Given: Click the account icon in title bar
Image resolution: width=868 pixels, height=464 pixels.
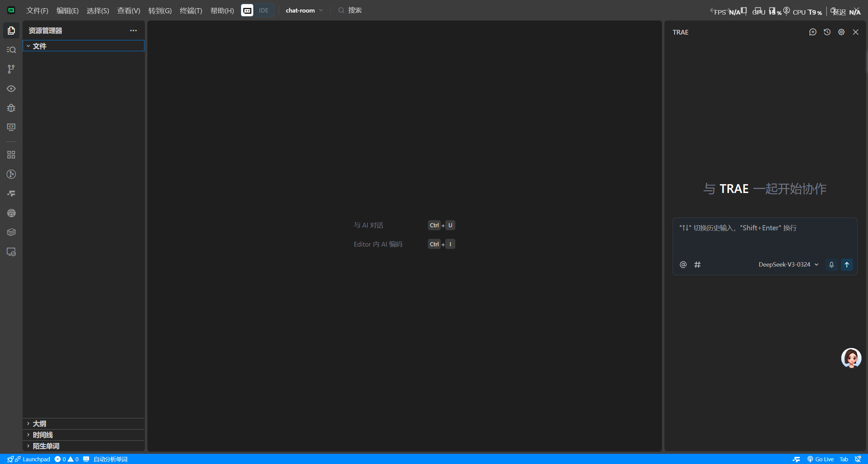Looking at the screenshot, I should (787, 11).
